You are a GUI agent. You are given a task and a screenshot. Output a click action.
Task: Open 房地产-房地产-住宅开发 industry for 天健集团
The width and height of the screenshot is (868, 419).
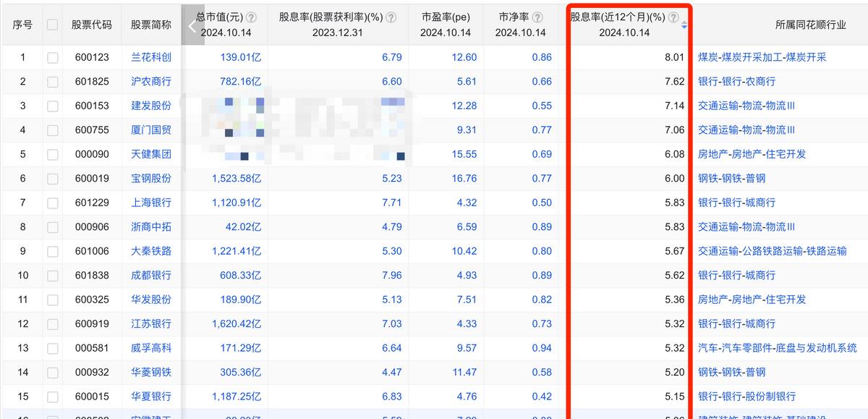(752, 154)
